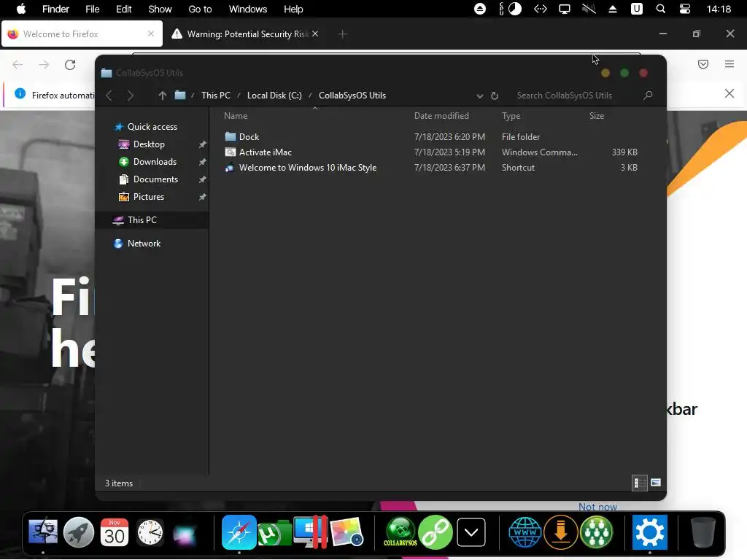Open the Apple logo menu
Viewport: 747px width, 560px height.
click(21, 9)
